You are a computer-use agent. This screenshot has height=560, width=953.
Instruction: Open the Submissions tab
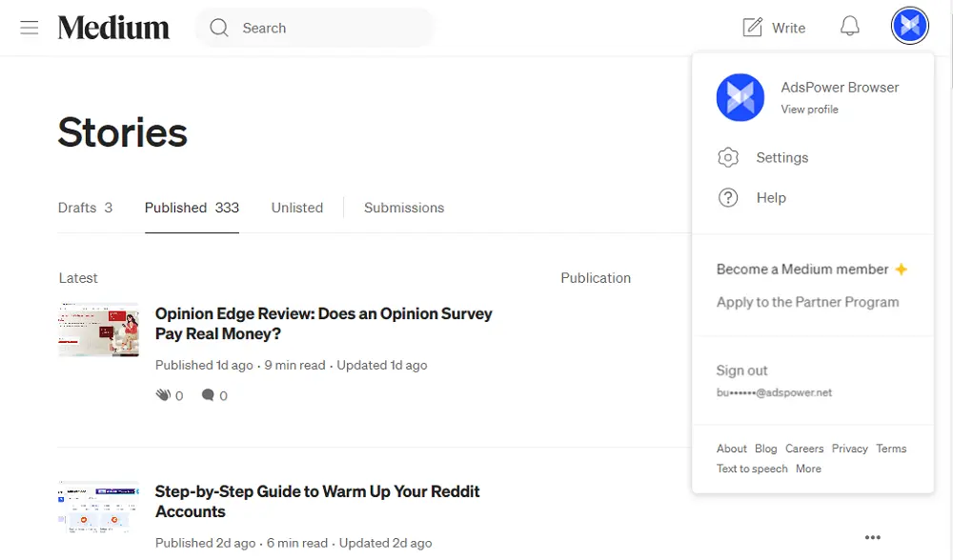click(404, 208)
